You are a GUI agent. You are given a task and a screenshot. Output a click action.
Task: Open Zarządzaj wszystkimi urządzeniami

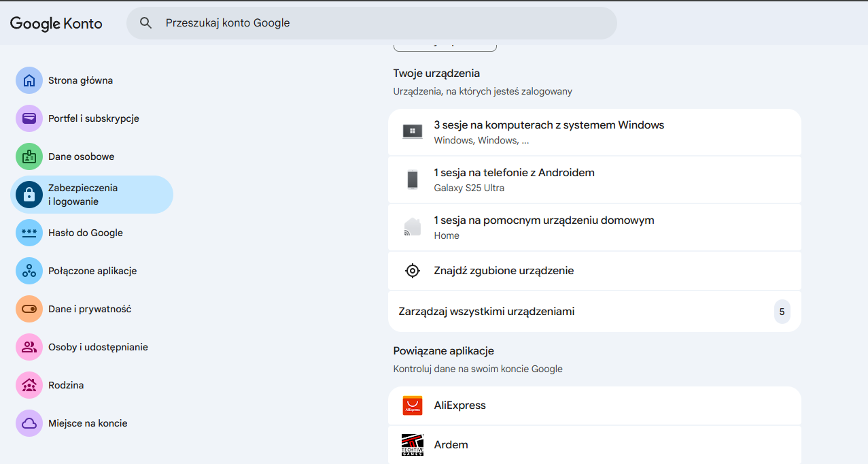tap(595, 312)
